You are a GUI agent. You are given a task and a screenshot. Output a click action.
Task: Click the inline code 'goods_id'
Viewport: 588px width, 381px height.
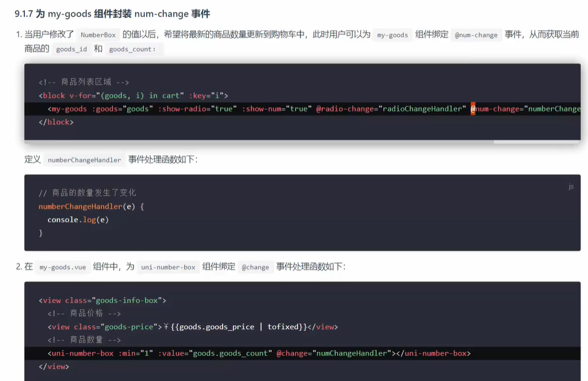coord(71,49)
